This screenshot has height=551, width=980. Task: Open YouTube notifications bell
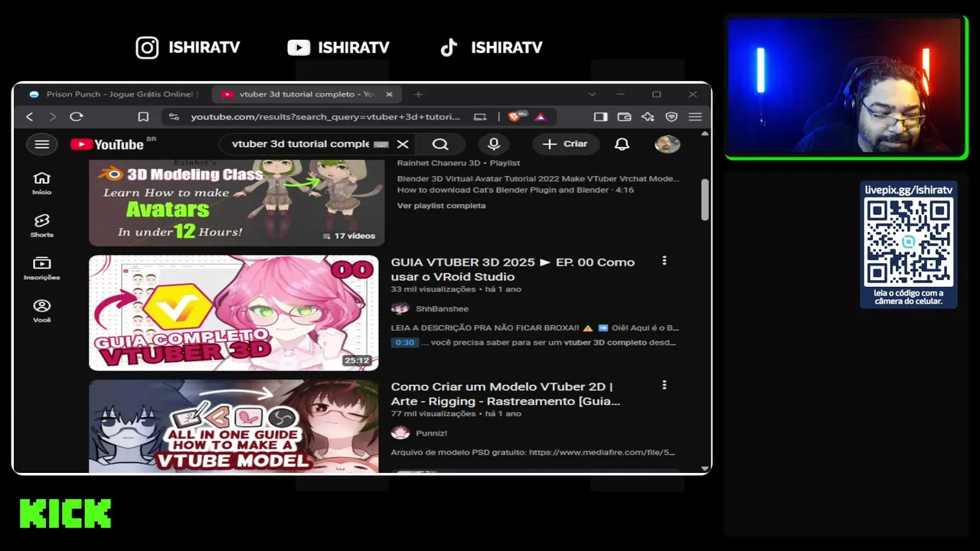pos(622,144)
